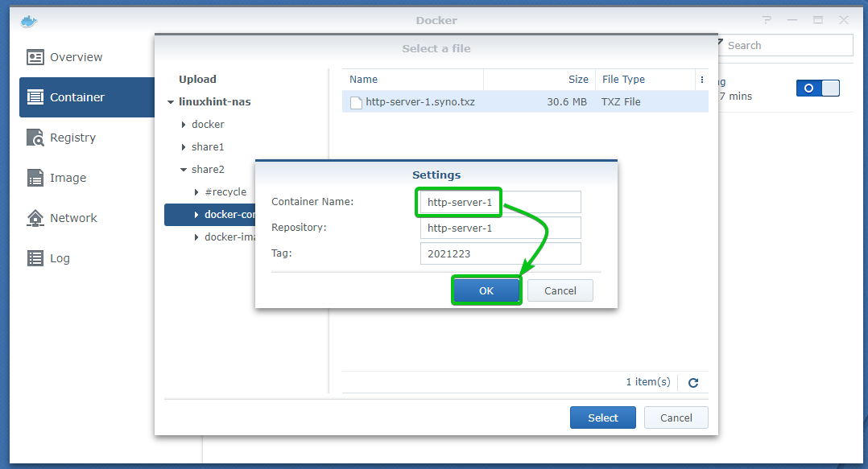Screen dimensions: 868x469
Task: Select the linuxhint-nas tree label
Action: 215,102
